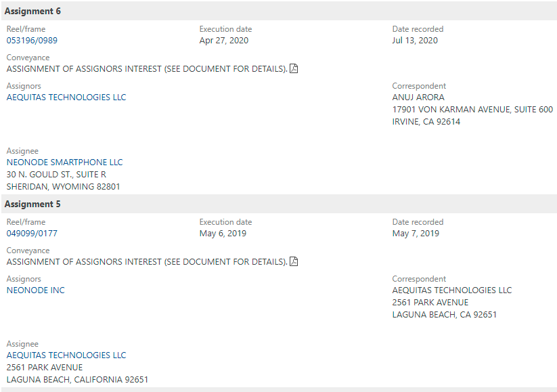The width and height of the screenshot is (557, 392).
Task: Click correspondent name ANUJ ARORA
Action: tap(418, 97)
